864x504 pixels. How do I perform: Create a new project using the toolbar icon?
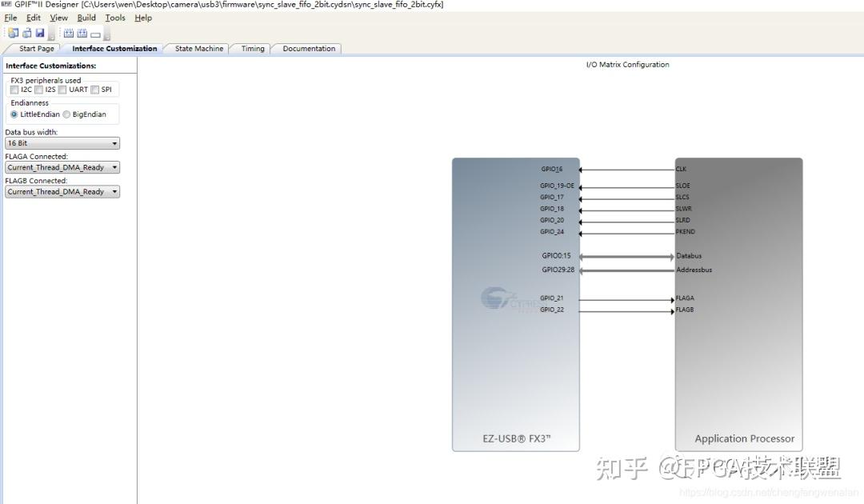(12, 32)
